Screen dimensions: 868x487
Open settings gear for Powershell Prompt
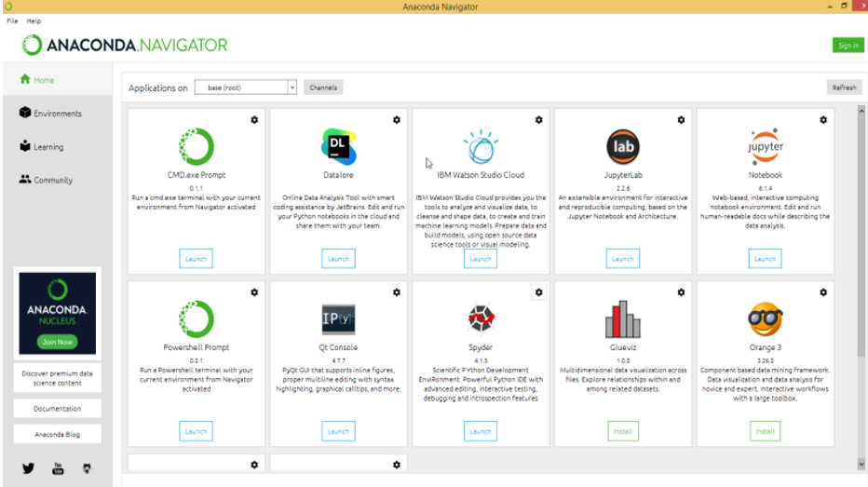tap(254, 292)
